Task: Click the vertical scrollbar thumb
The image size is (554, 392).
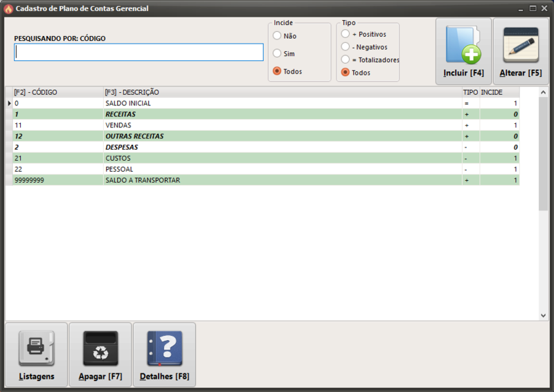Action: click(543, 154)
